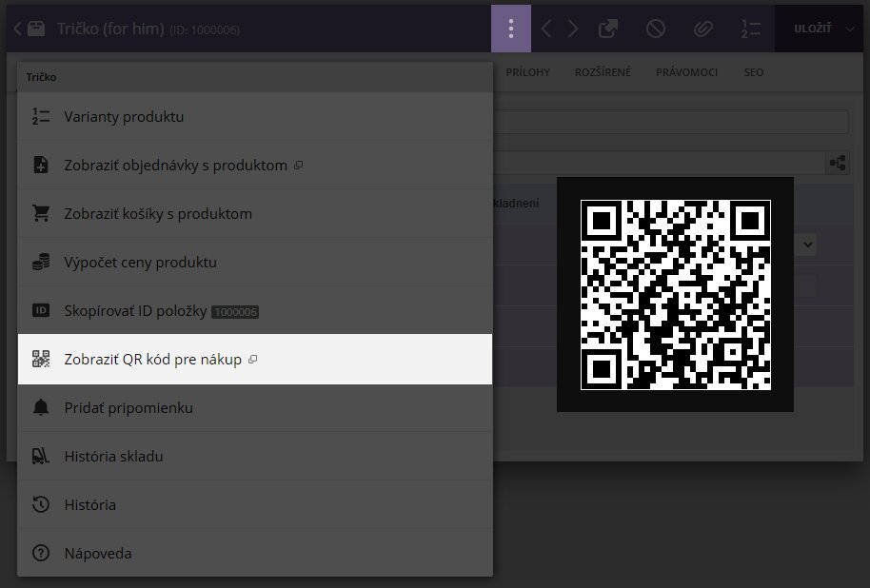Click the ULOŽIŤ save button
The height and width of the screenshot is (588, 870).
point(812,29)
